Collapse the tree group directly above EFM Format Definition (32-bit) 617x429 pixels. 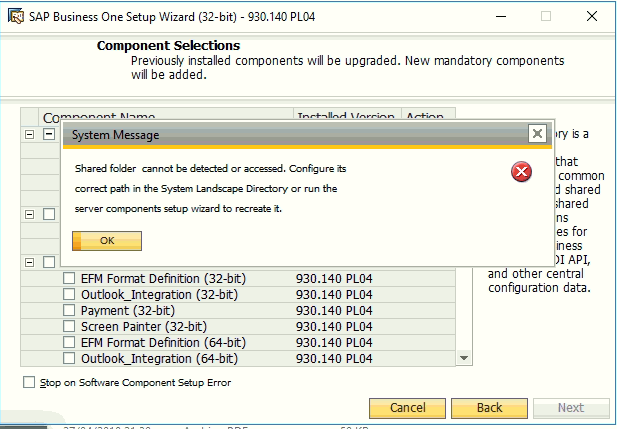pyautogui.click(x=29, y=262)
